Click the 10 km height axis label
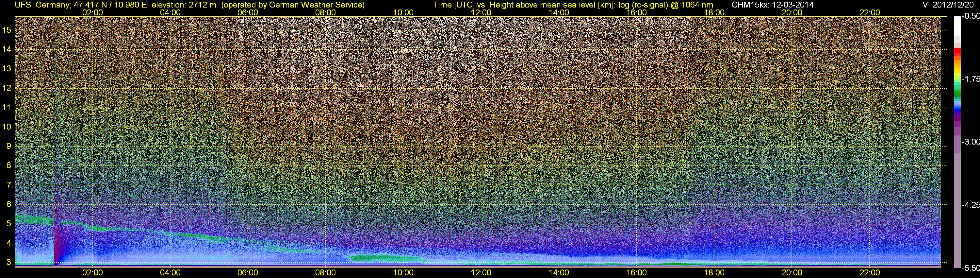This screenshot has width=980, height=278. [8, 127]
